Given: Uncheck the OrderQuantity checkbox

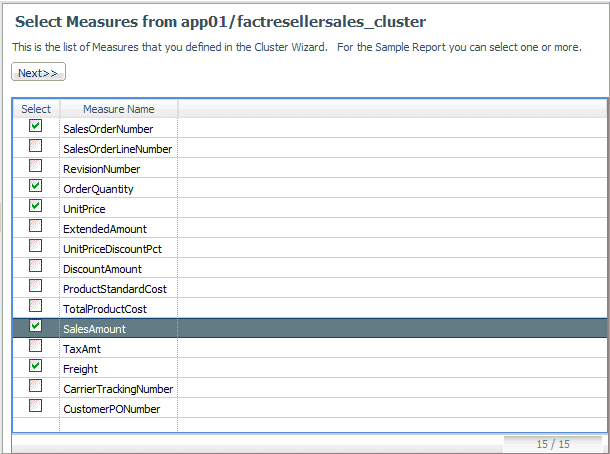Looking at the screenshot, I should tap(35, 186).
